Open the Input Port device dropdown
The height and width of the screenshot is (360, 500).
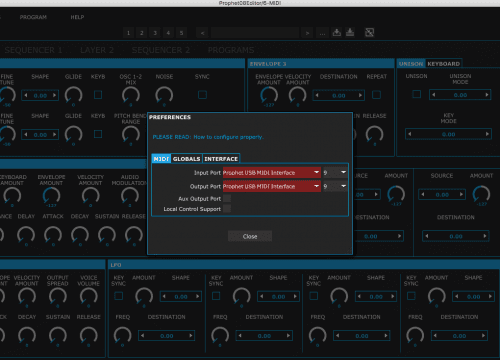[272, 173]
